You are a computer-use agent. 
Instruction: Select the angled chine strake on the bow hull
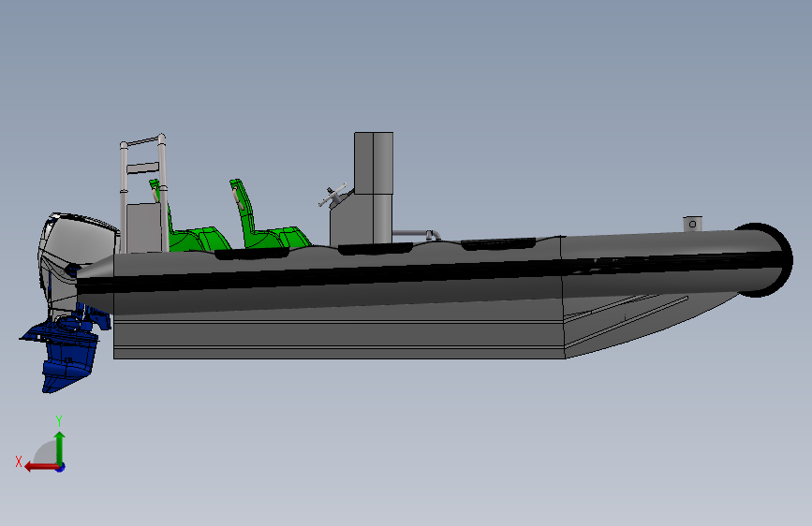626,321
